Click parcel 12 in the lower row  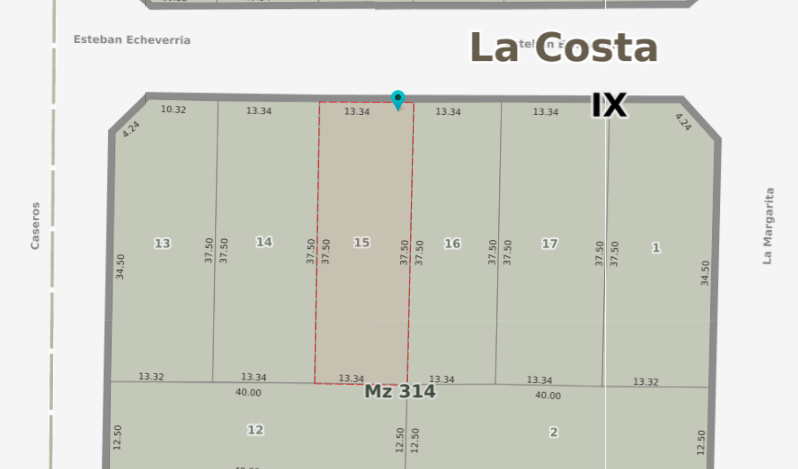[x=255, y=430]
